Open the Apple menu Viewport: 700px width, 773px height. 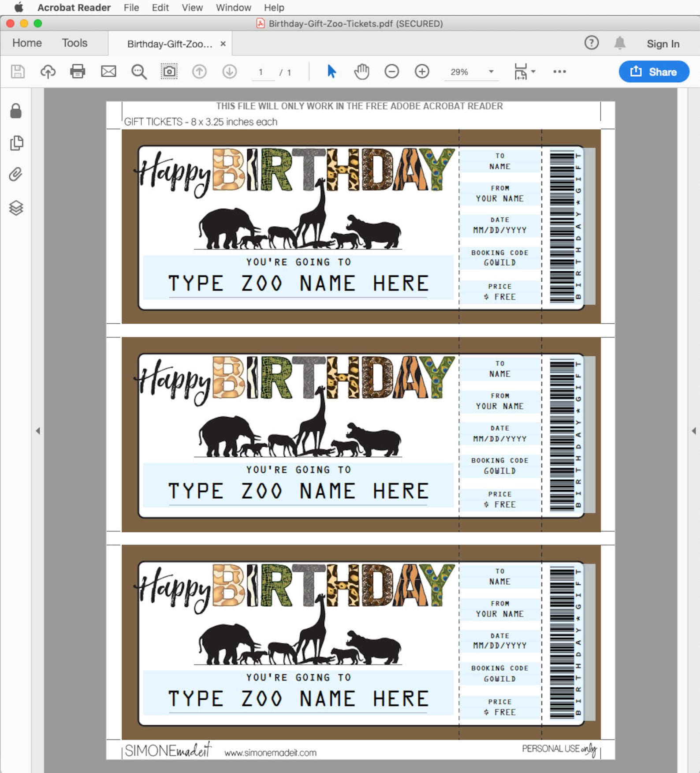pos(19,7)
